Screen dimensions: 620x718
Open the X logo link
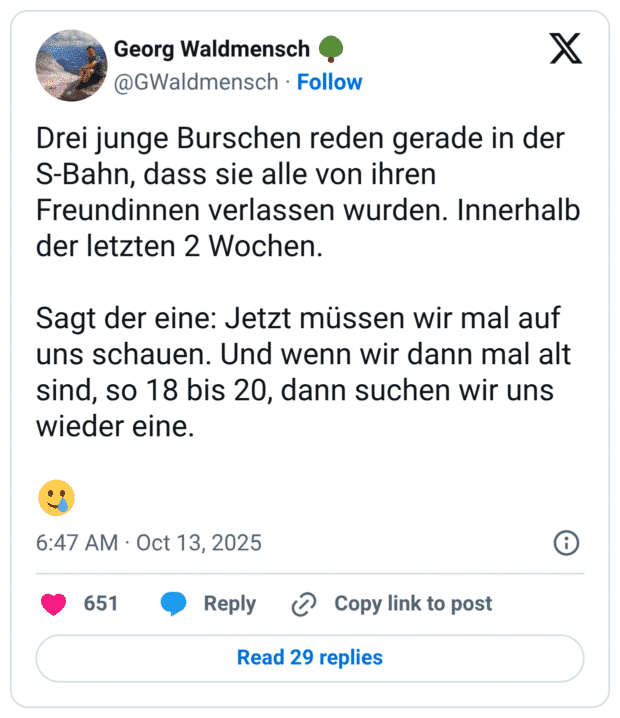[x=566, y=48]
